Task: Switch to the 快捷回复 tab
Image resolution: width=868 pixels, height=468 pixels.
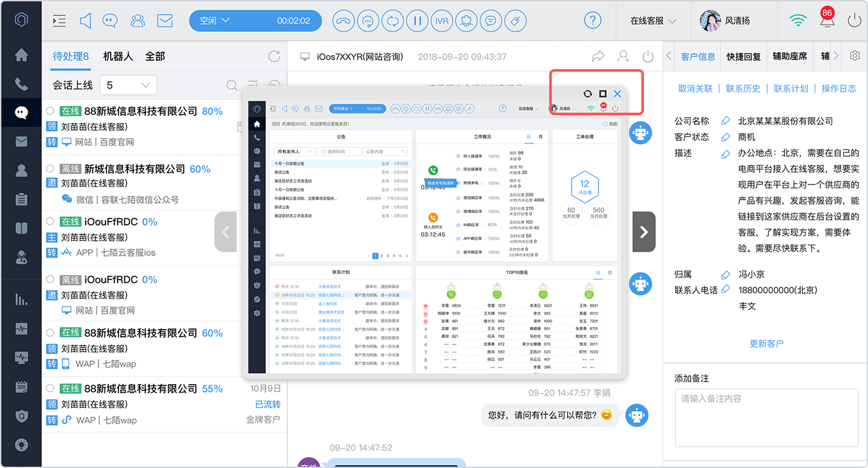Action: pyautogui.click(x=744, y=56)
